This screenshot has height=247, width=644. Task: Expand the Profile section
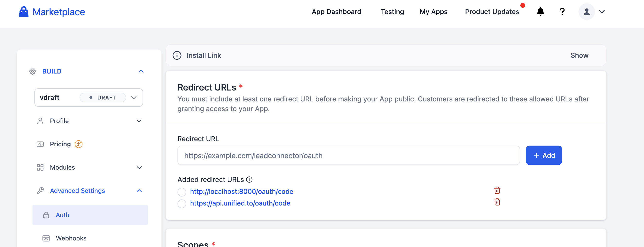[139, 121]
